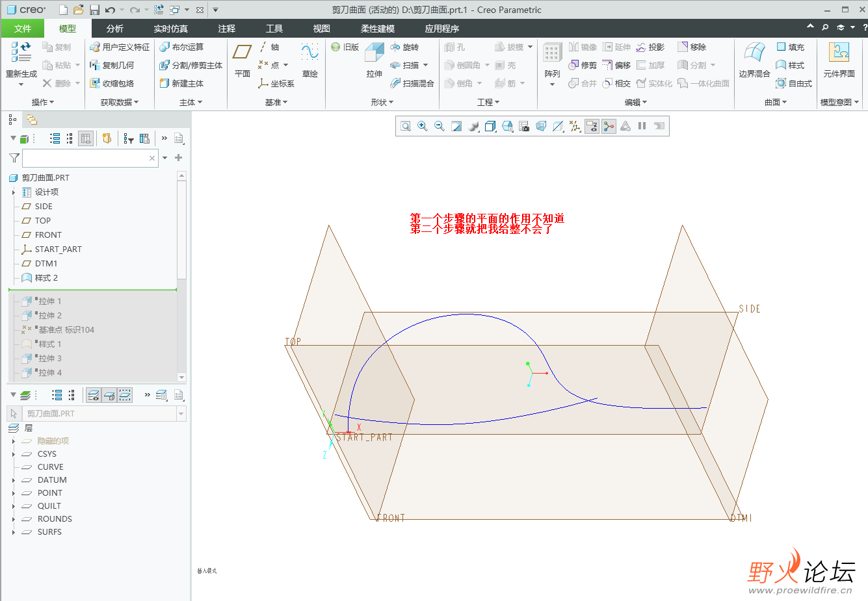Screen dimensions: 868x601
Task: Click Refit view in graphics toolbar
Action: pyautogui.click(x=406, y=126)
